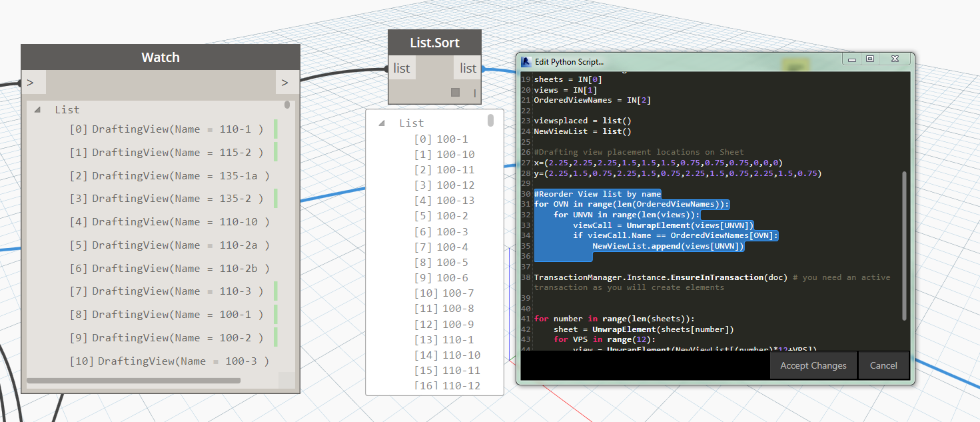Click the resize grip at Watch node corner

coord(286,380)
